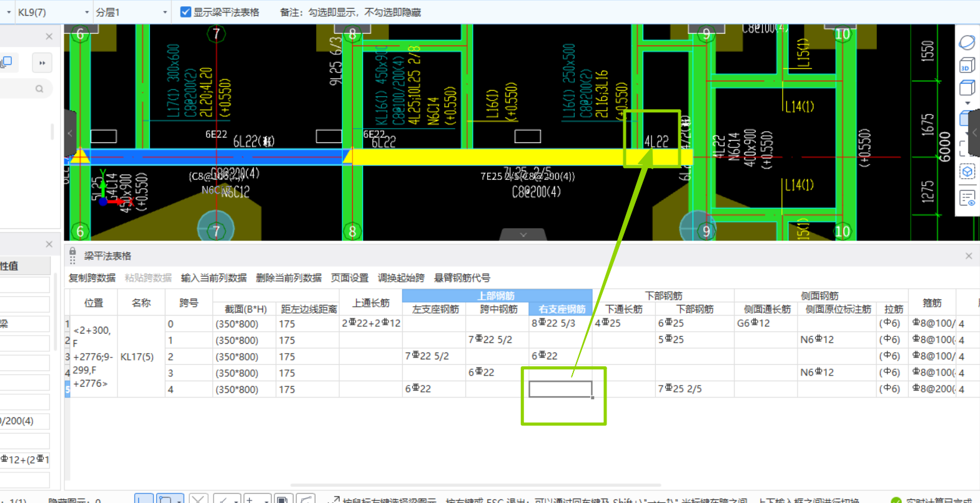Image resolution: width=980 pixels, height=503 pixels.
Task: Collapse the drawing area using the down chevron tab
Action: point(523,235)
